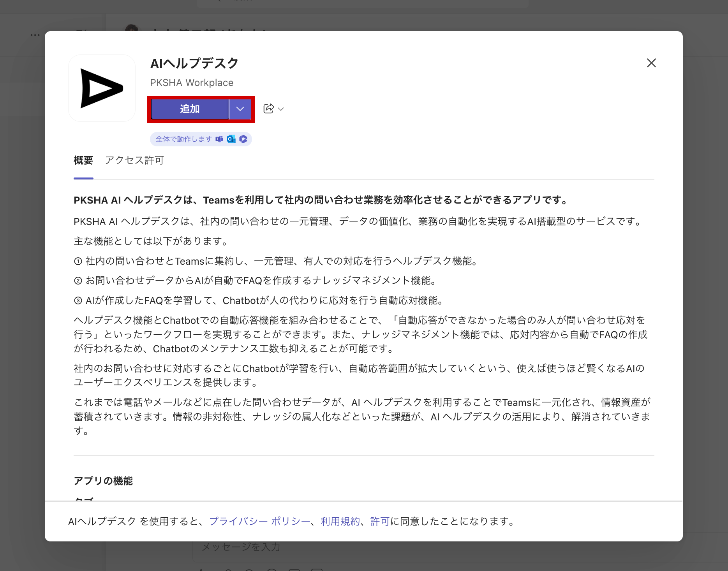Open the share app menu icon
This screenshot has width=728, height=571.
tap(273, 109)
